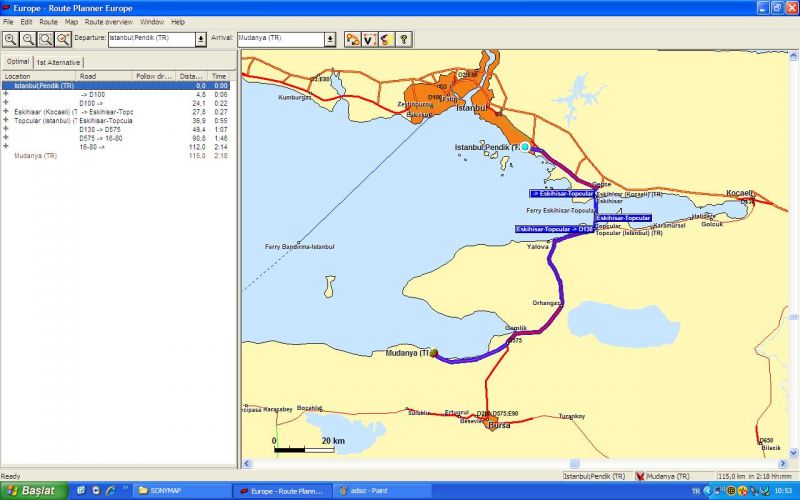This screenshot has width=800, height=500.
Task: Expand the 'D130 -> D575' route row
Action: tap(6, 129)
